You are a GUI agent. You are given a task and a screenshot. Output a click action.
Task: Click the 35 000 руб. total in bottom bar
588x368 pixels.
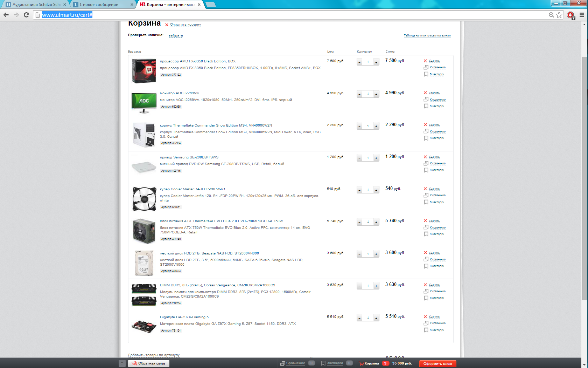click(x=402, y=363)
